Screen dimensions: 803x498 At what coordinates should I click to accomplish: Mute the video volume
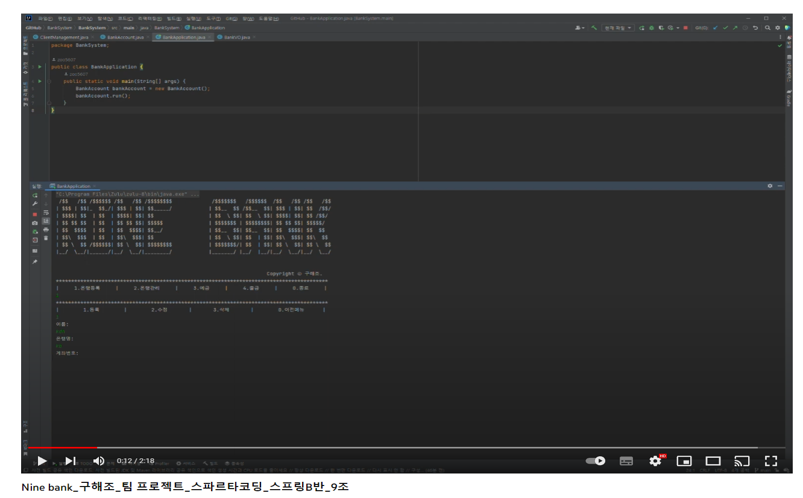pyautogui.click(x=99, y=461)
